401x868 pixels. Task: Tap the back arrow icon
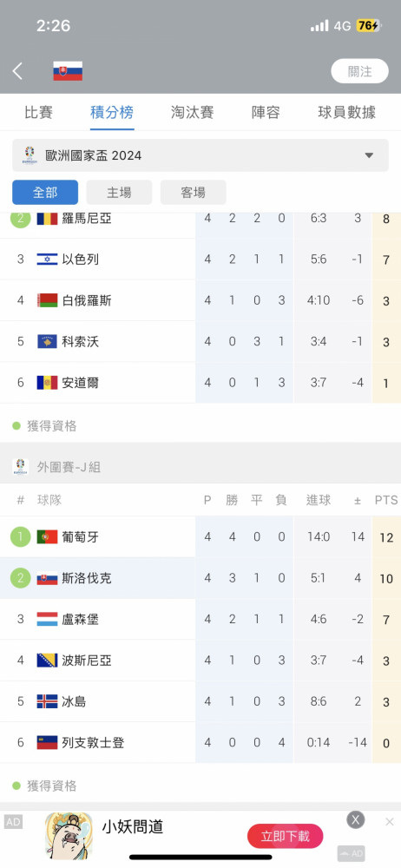[x=17, y=71]
